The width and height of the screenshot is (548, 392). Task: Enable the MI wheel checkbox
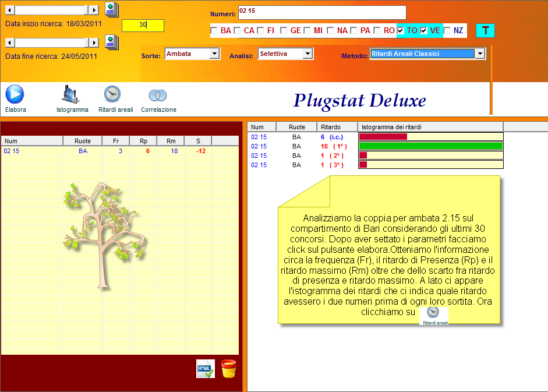click(x=307, y=30)
